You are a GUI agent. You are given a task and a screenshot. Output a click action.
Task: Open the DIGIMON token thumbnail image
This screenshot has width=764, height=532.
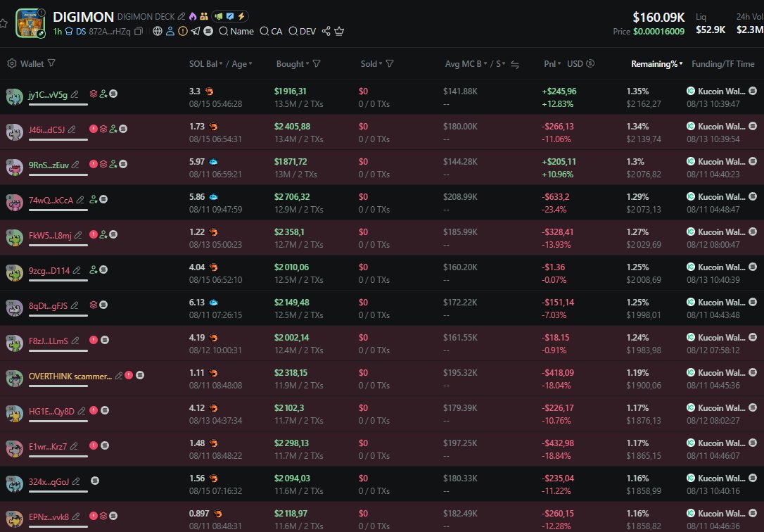(30, 23)
